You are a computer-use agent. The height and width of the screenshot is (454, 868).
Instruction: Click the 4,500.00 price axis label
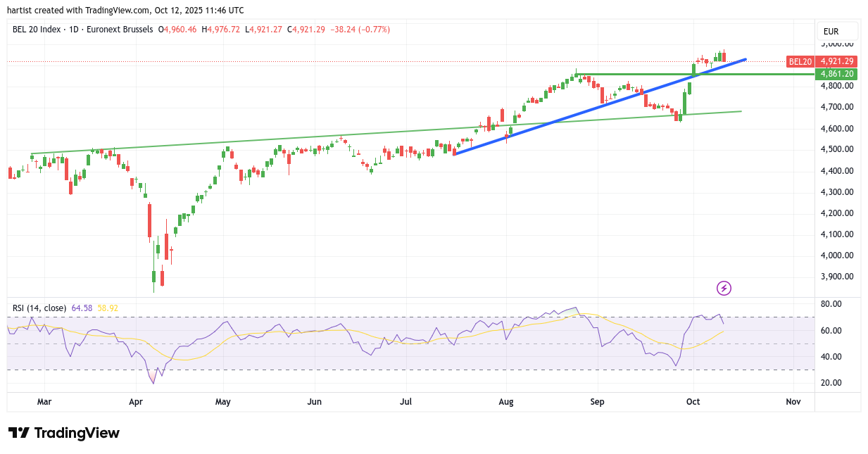pos(838,149)
